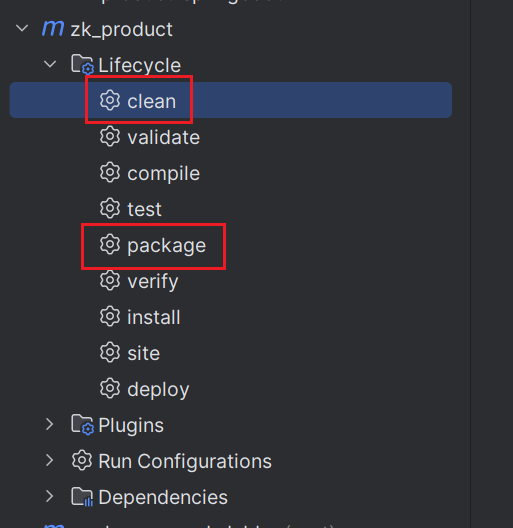Click the Run Configurations gear icon

click(82, 460)
